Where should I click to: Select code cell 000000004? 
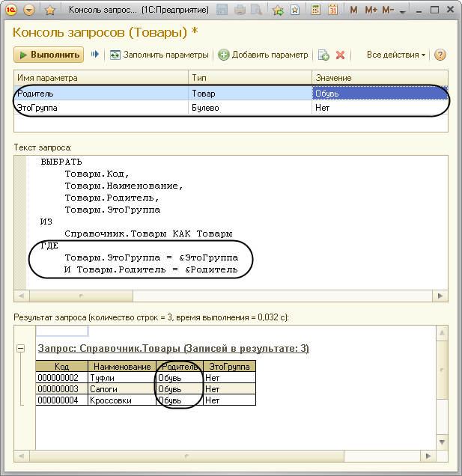click(61, 400)
